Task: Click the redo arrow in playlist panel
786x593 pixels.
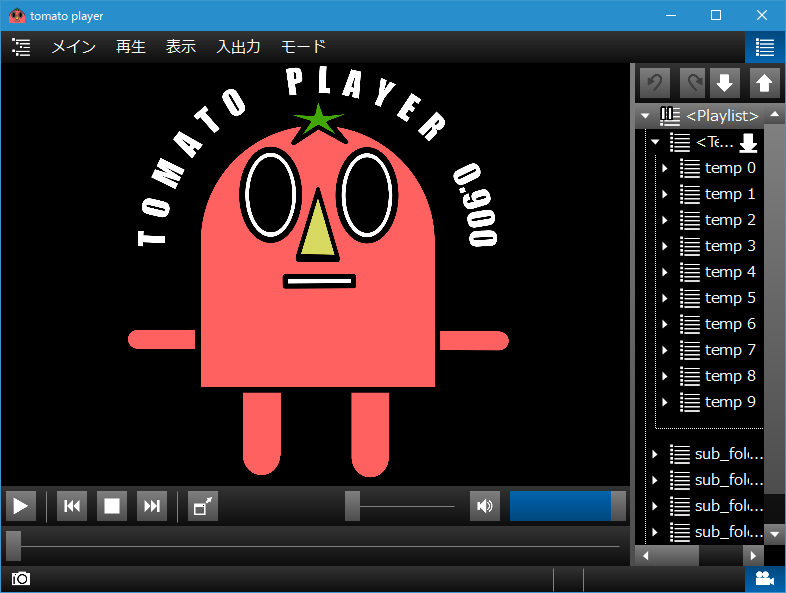Action: click(x=693, y=83)
